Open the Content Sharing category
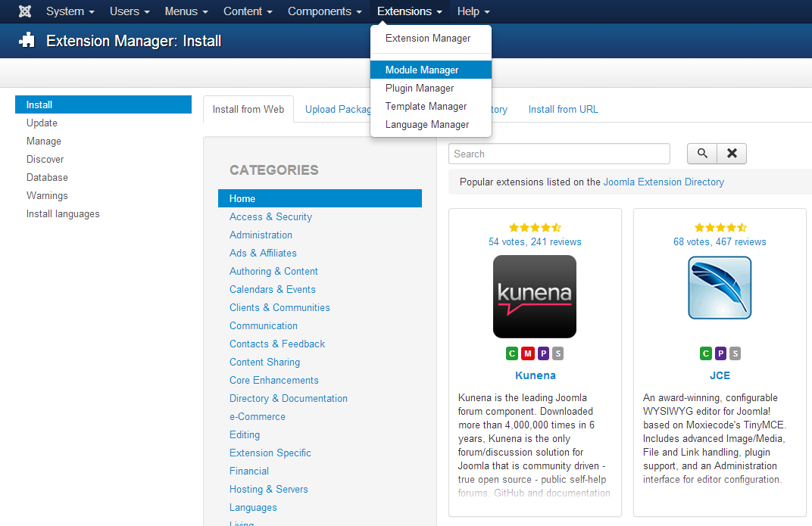The width and height of the screenshot is (812, 526). pos(264,362)
